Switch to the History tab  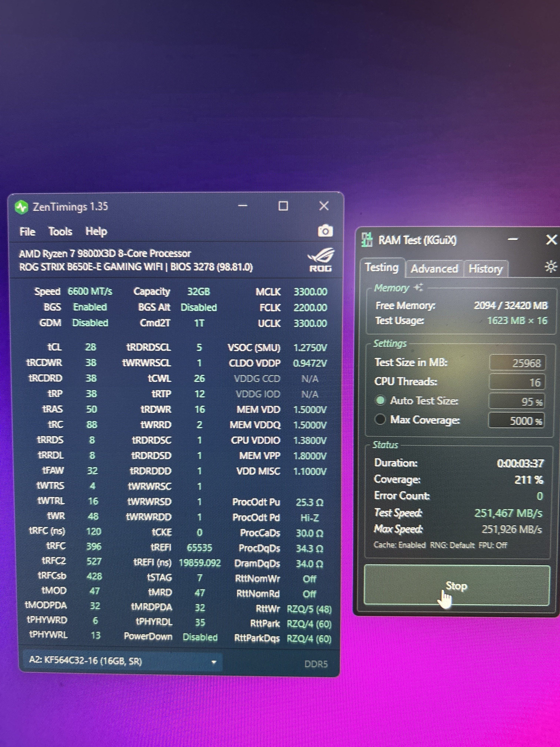tap(485, 269)
